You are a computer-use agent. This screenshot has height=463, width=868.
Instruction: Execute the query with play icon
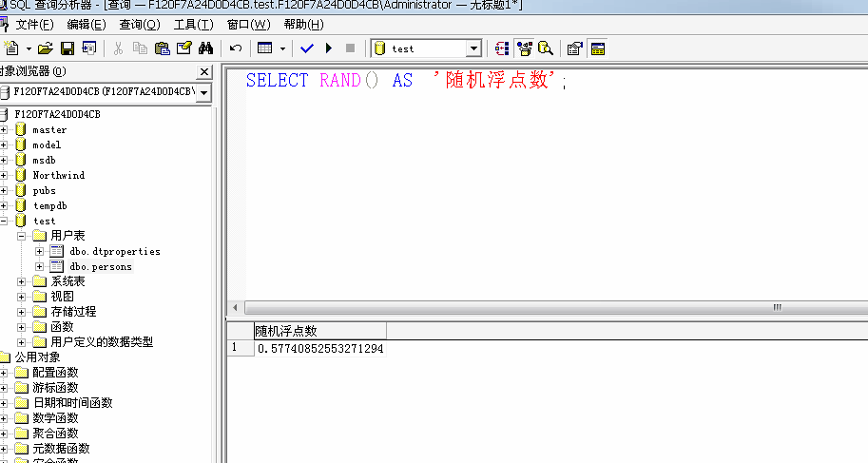point(329,48)
